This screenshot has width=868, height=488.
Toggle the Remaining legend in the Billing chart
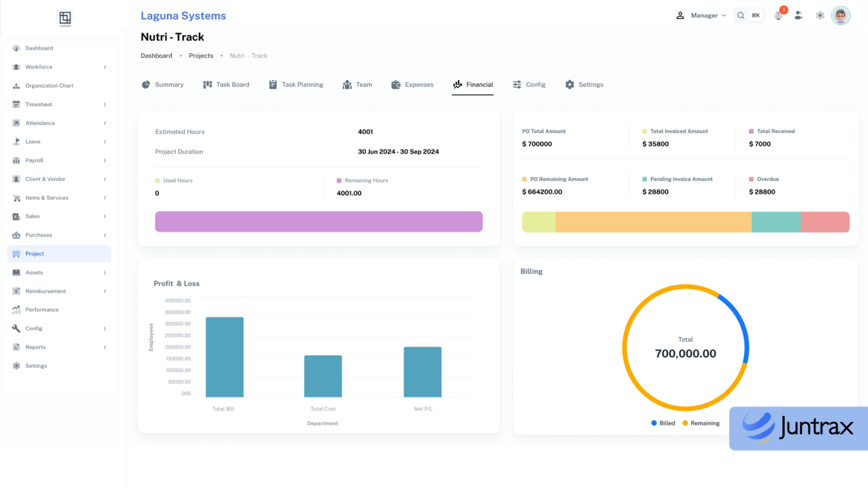pyautogui.click(x=701, y=423)
